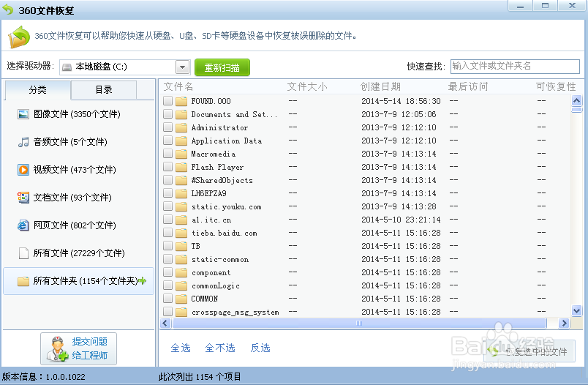Tick the checkbox for static-common
Screen dimensions: 588x385
pyautogui.click(x=167, y=259)
